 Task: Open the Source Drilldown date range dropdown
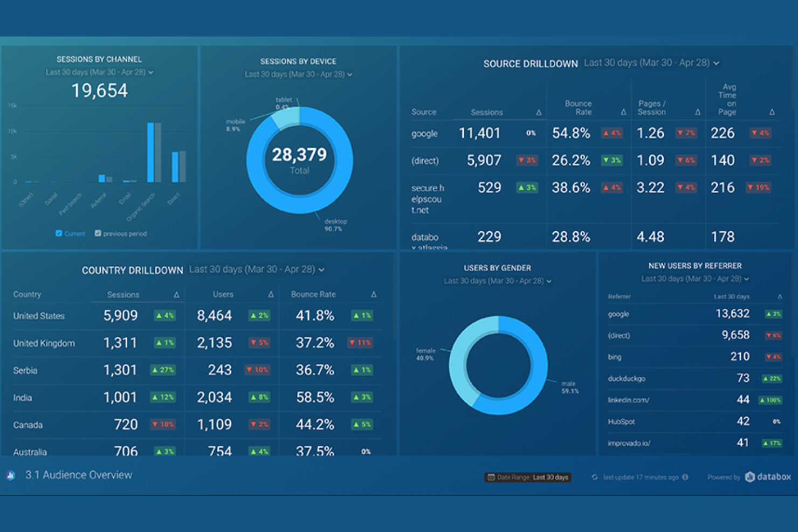[651, 63]
